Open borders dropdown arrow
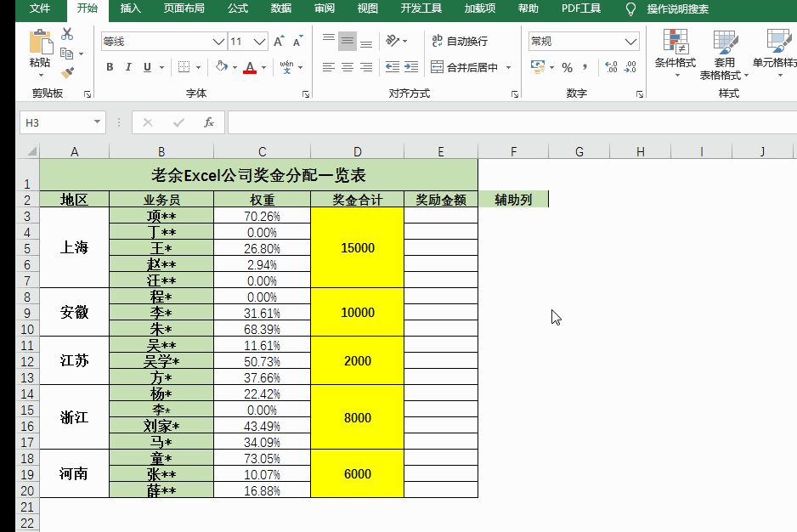Viewport: 797px width, 532px height. click(x=198, y=67)
